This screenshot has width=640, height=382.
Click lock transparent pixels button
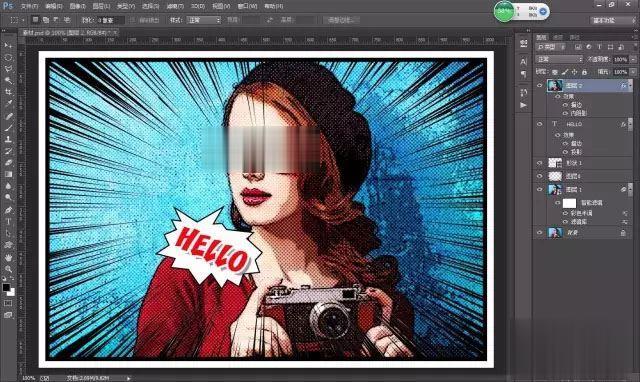point(554,72)
